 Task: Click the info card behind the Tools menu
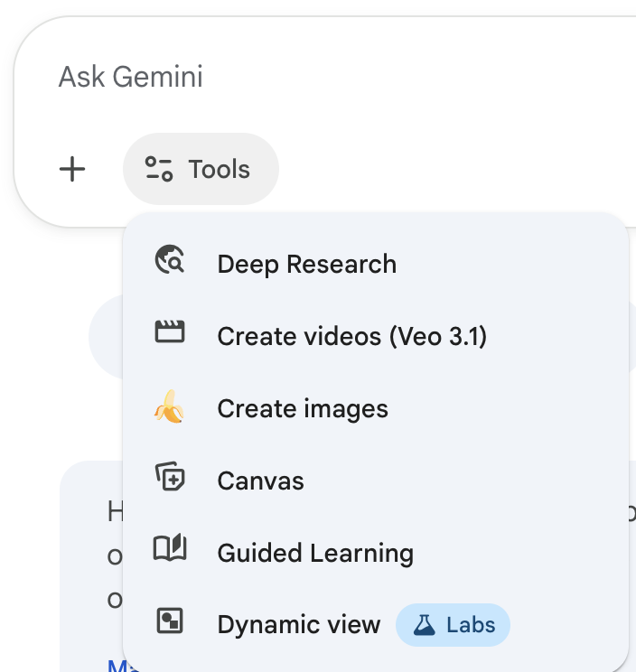pyautogui.click(x=90, y=560)
